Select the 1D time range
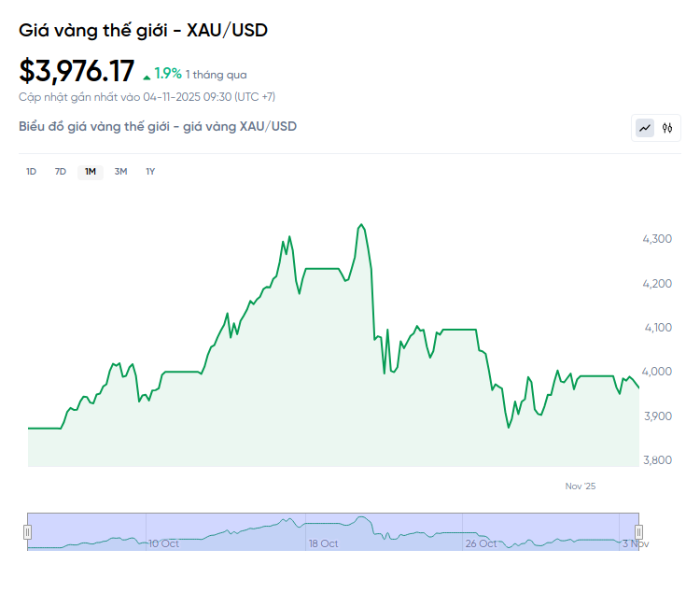Viewport: 700px width, 592px height. (x=31, y=171)
